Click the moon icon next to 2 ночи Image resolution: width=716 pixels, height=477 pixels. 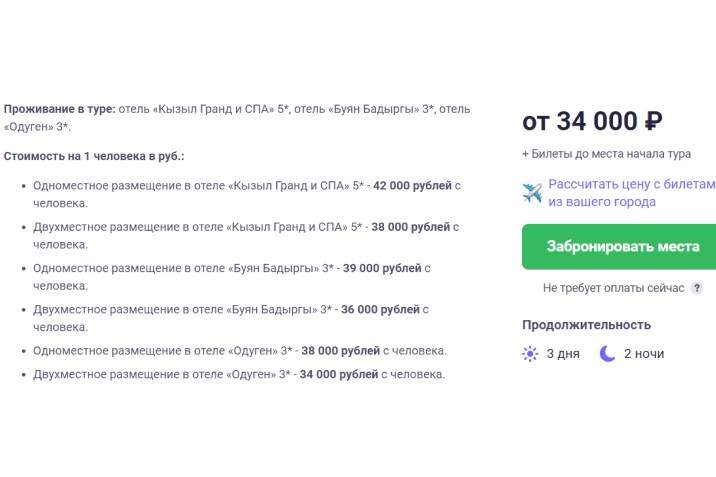click(x=607, y=353)
